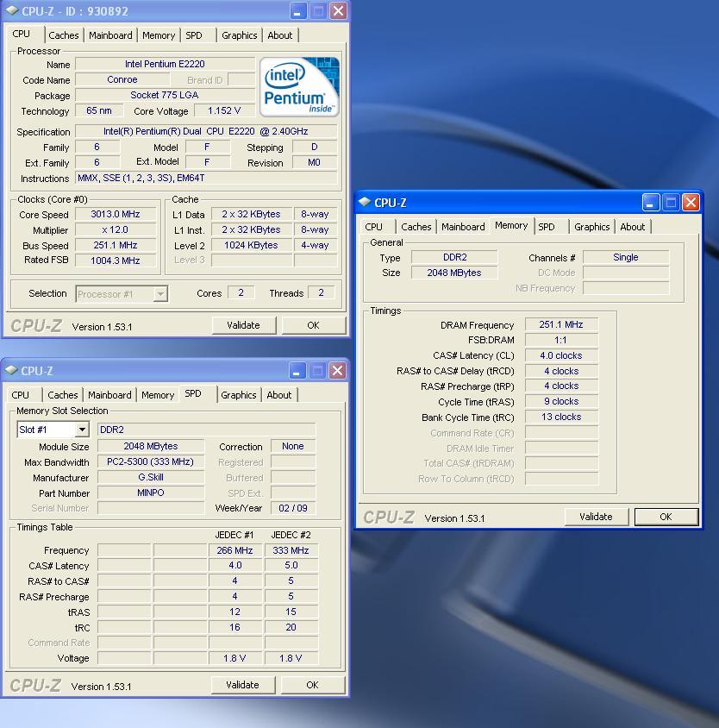Viewport: 719px width, 728px height.
Task: Click the FSB:DRAM 1:1 ratio value
Action: click(561, 340)
